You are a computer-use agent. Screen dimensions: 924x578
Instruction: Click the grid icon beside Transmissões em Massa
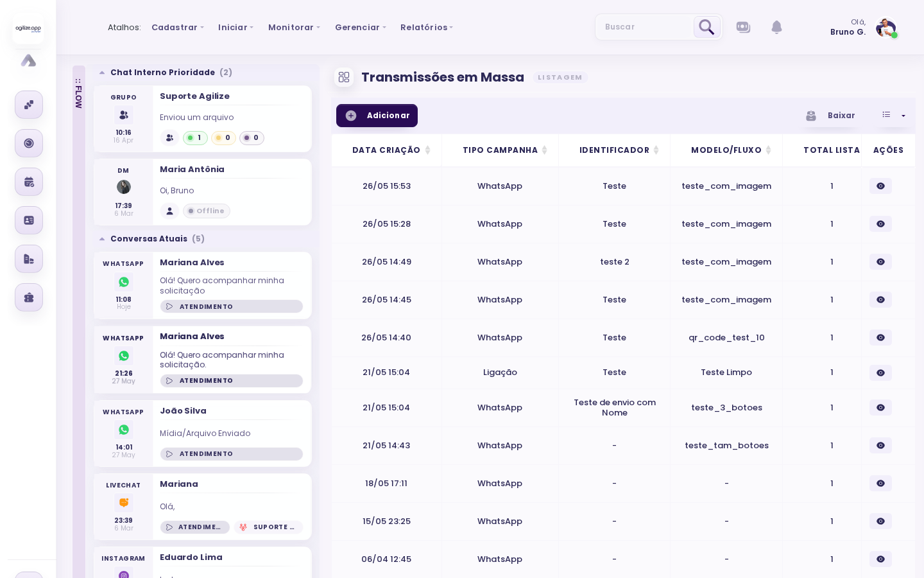click(344, 77)
